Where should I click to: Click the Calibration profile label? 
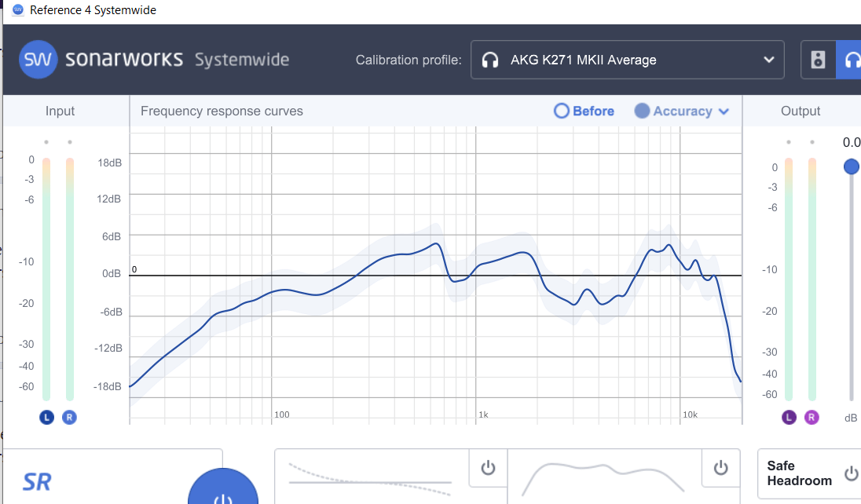pos(409,60)
